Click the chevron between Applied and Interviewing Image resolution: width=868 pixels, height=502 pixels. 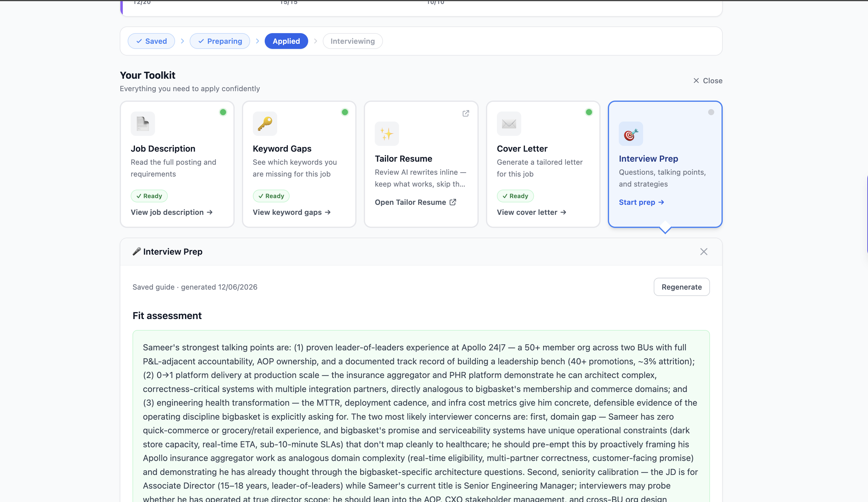click(315, 41)
